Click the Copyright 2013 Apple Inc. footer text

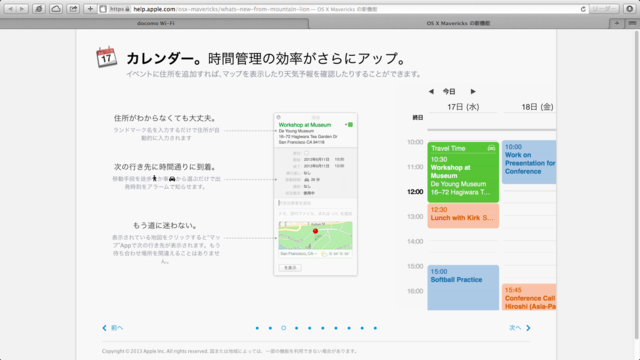point(230,351)
